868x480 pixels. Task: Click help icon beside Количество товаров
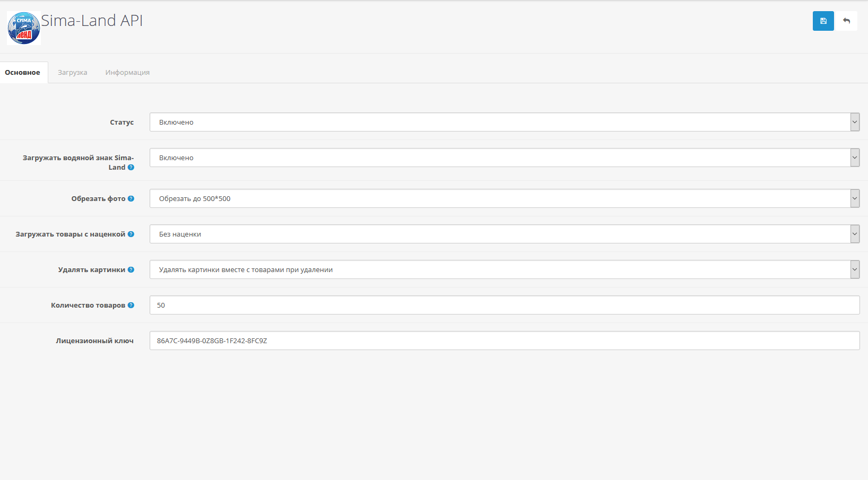[x=131, y=306]
